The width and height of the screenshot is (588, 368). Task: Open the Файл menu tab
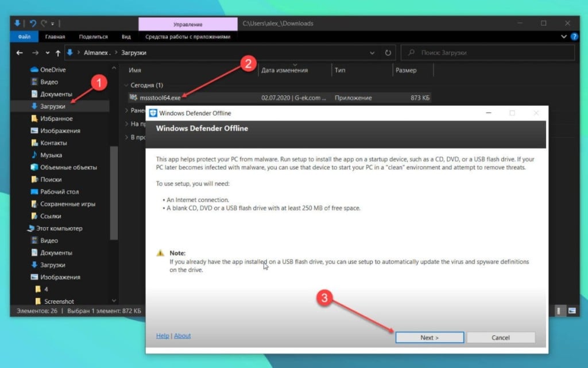[x=24, y=37]
